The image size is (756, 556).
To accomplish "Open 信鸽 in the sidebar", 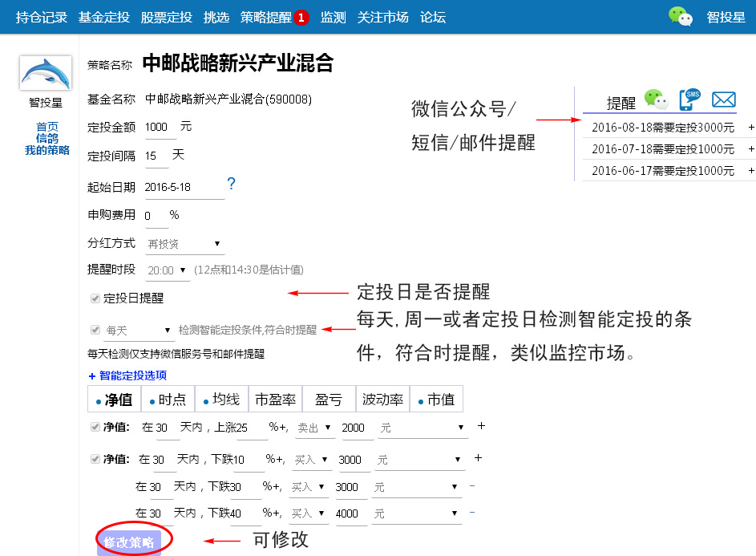I will coord(47,139).
